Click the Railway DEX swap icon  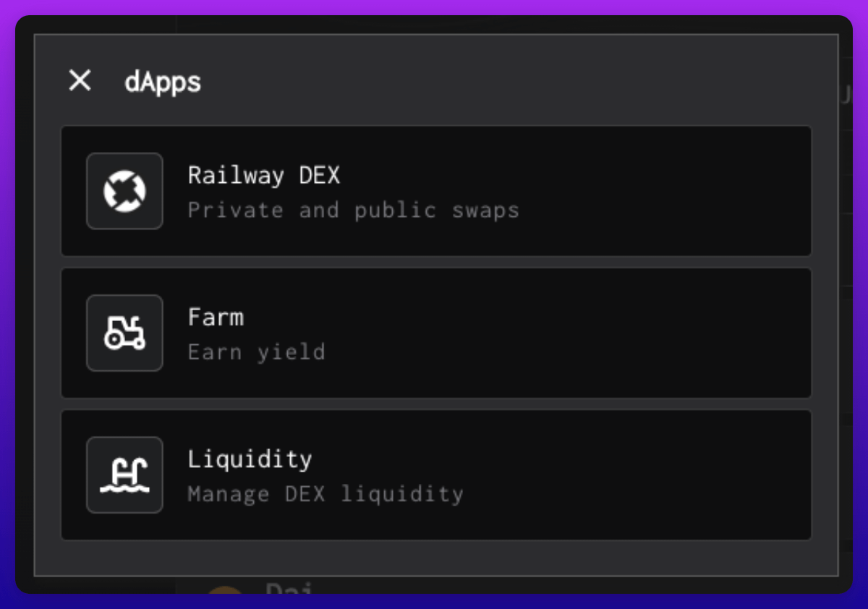124,191
